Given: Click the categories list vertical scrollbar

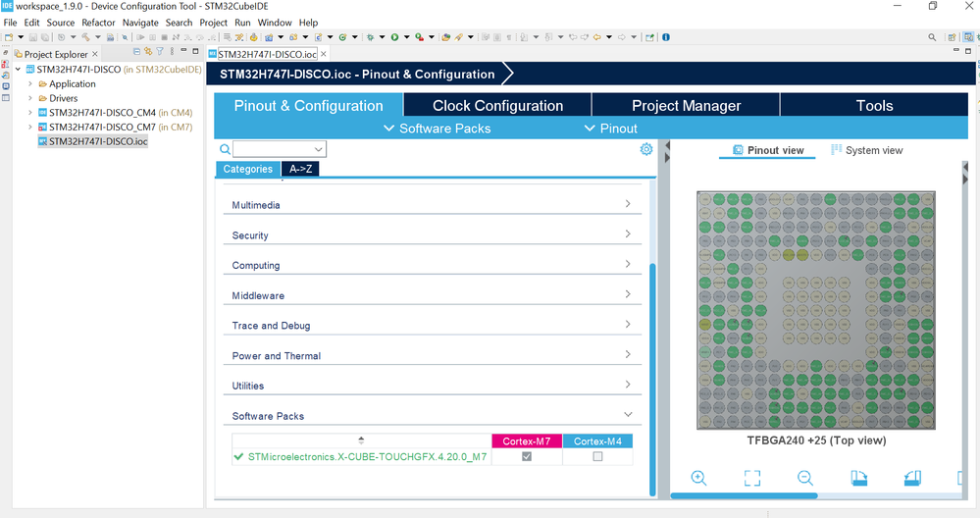Looking at the screenshot, I should tap(652, 379).
